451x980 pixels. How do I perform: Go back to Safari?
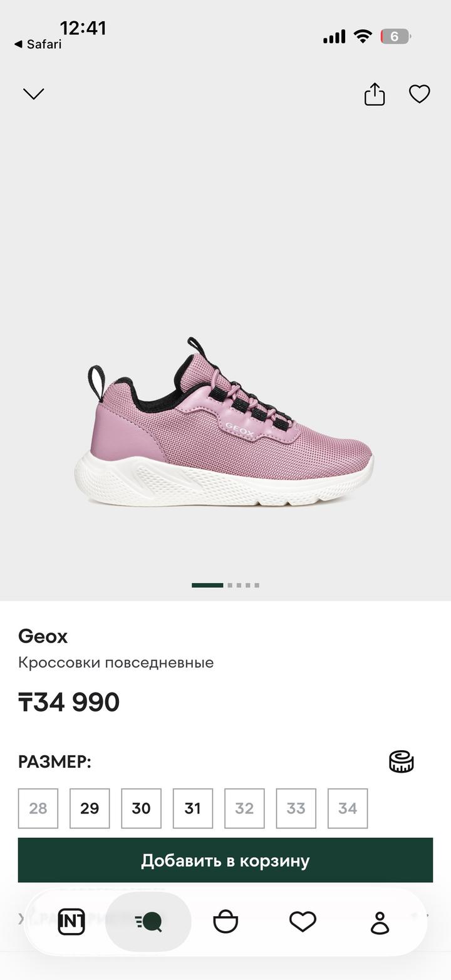(x=38, y=44)
